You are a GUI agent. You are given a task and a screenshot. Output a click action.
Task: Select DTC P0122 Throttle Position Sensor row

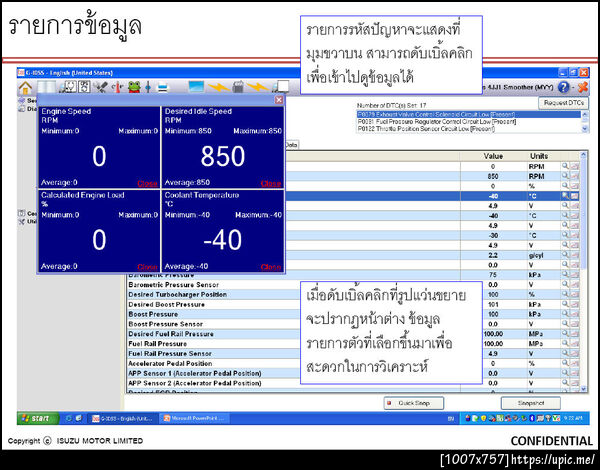(469, 129)
